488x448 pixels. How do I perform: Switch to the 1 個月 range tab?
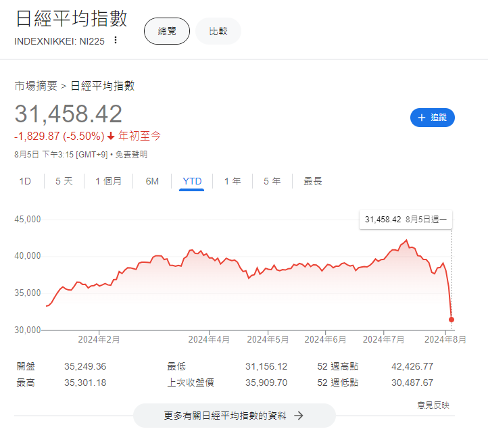(108, 181)
